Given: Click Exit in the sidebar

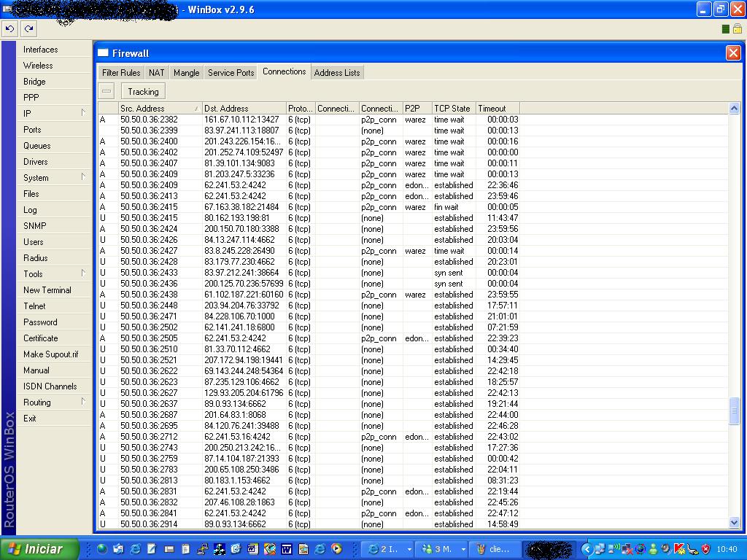Looking at the screenshot, I should [54, 418].
